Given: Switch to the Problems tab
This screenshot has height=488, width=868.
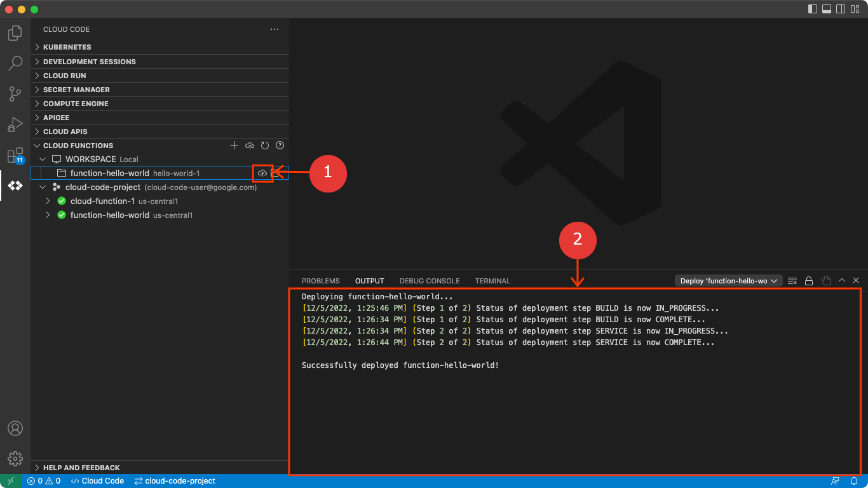Looking at the screenshot, I should tap(320, 281).
